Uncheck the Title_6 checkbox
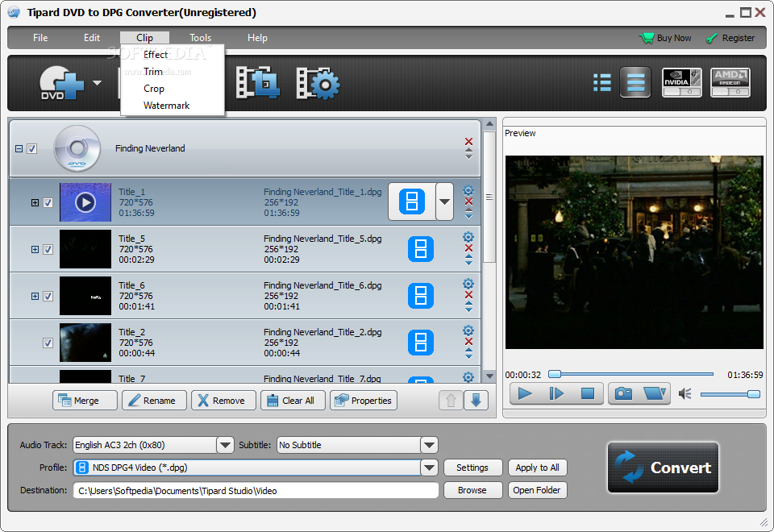This screenshot has height=532, width=774. click(48, 297)
